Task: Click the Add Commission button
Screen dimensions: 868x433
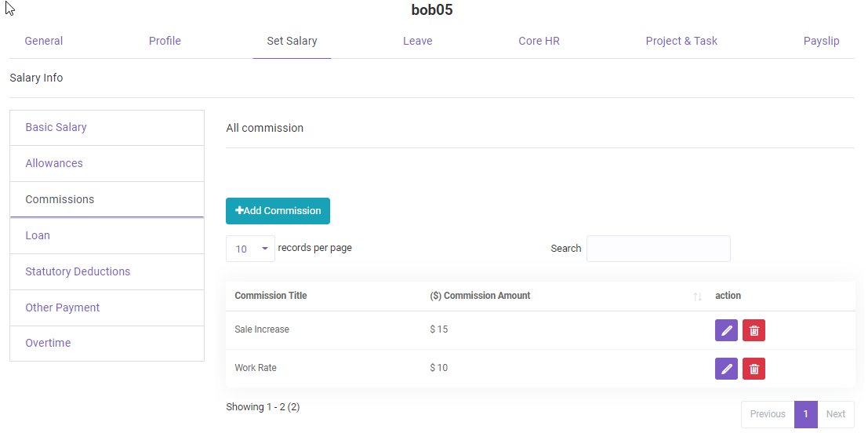Action: tap(278, 211)
